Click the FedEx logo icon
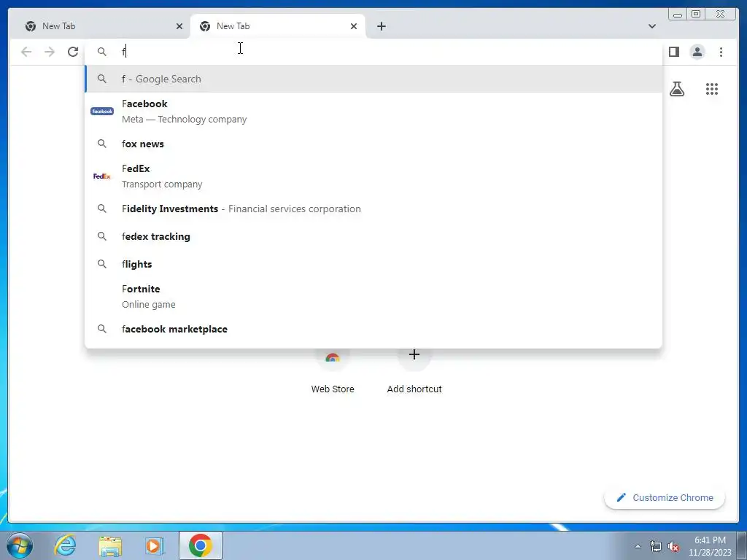747x560 pixels. (102, 176)
